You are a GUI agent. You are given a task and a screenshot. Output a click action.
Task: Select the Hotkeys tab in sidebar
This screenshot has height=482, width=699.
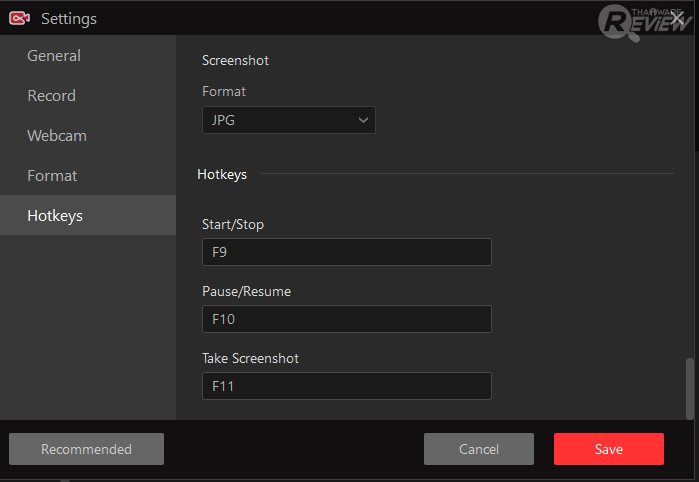[88, 215]
